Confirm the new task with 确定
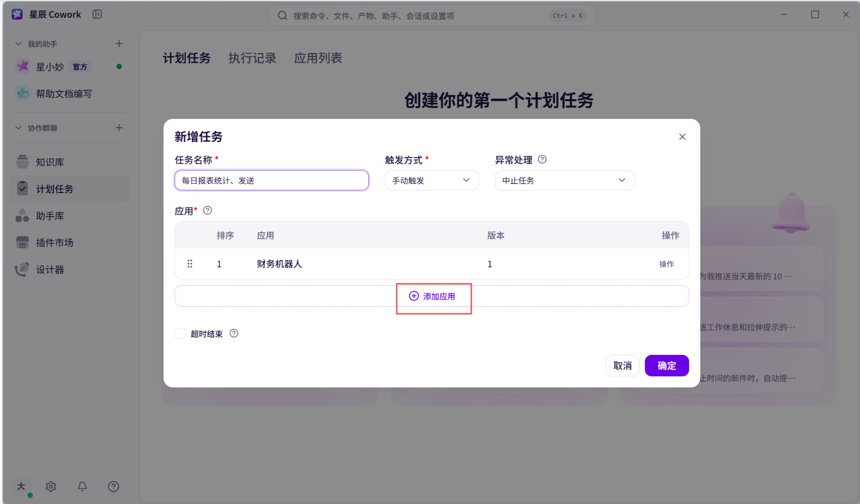The width and height of the screenshot is (860, 504). (666, 365)
